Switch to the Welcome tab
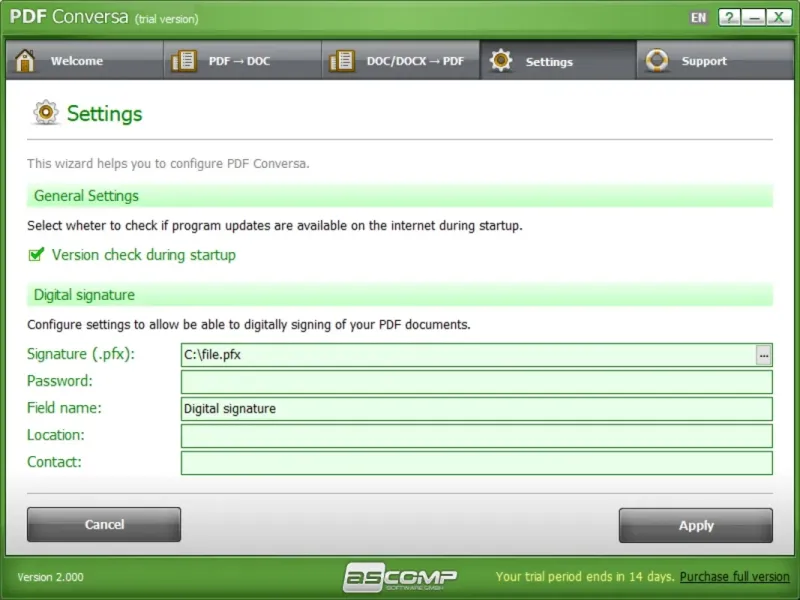The image size is (800, 600). coord(85,60)
